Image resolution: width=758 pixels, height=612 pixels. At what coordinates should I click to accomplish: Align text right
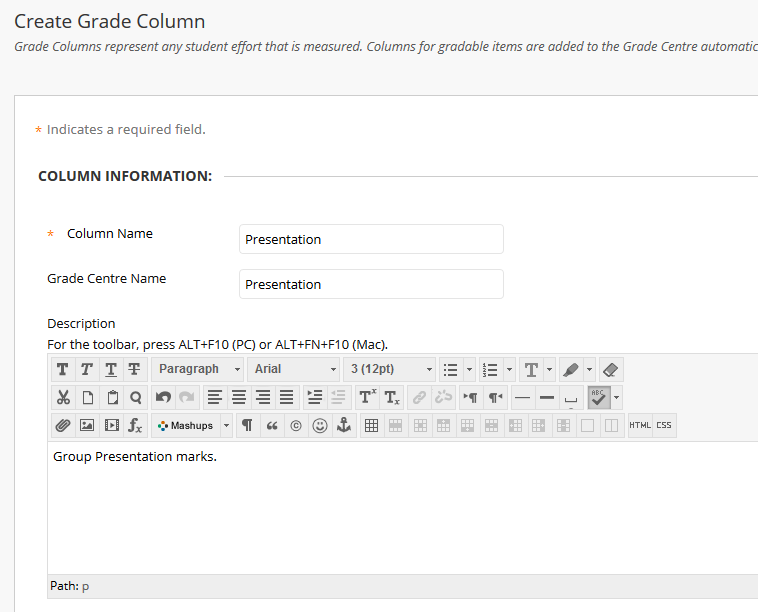pyautogui.click(x=263, y=398)
